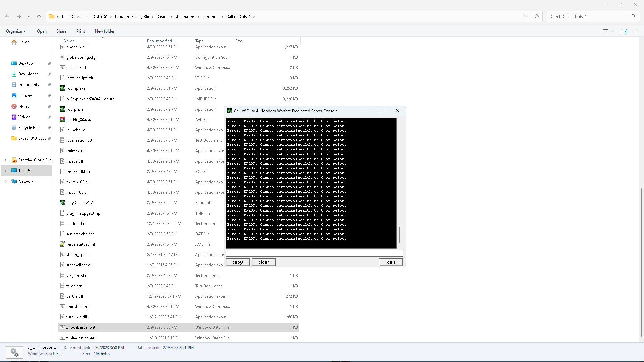Click the Back navigation arrow
The width and height of the screenshot is (644, 362).
tap(7, 17)
